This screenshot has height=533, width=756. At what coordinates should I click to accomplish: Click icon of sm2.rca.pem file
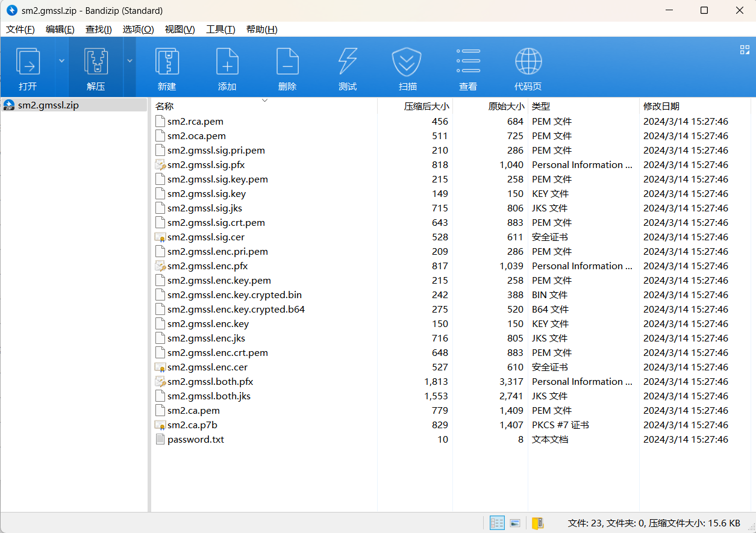click(x=160, y=121)
